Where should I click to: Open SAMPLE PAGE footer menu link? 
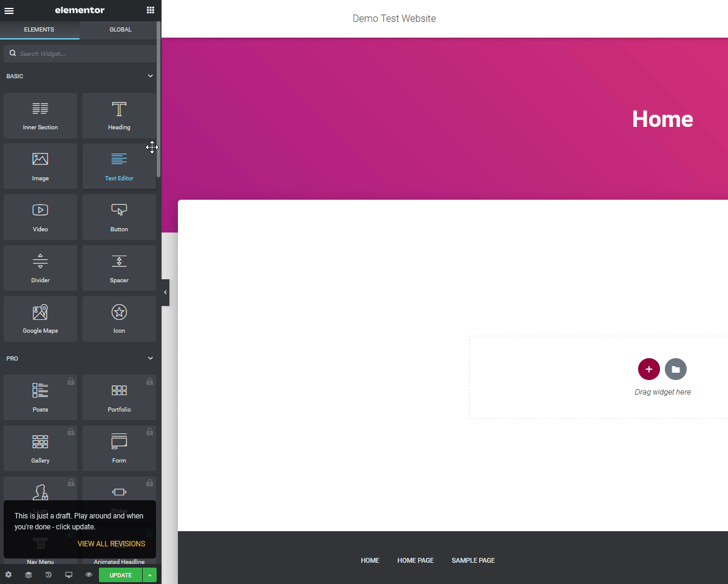[x=473, y=560]
